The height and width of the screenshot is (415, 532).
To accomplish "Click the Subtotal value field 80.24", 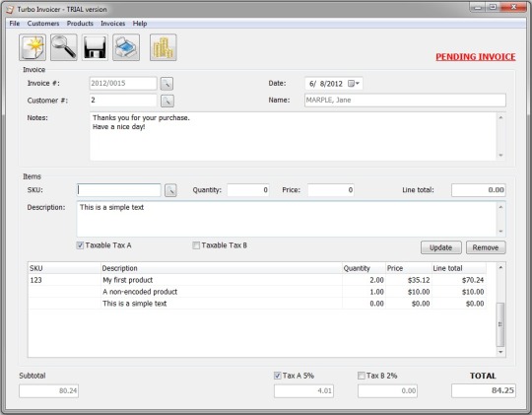I will (x=49, y=391).
